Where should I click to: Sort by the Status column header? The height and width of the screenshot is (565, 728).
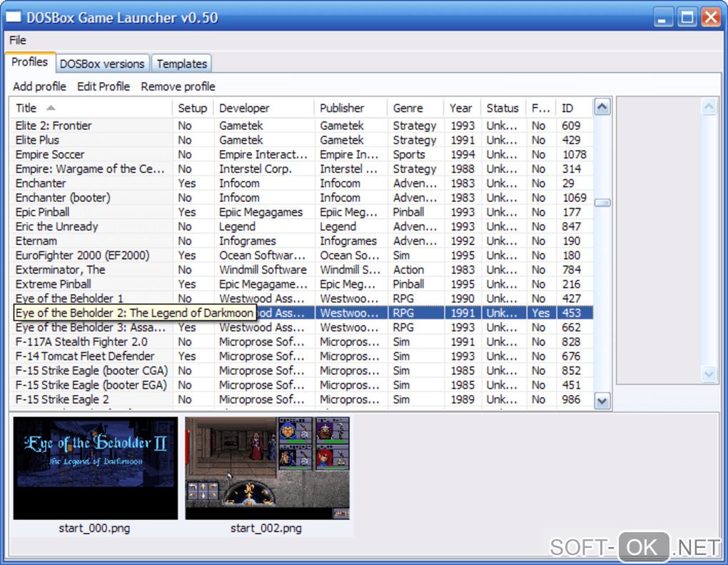coord(503,109)
